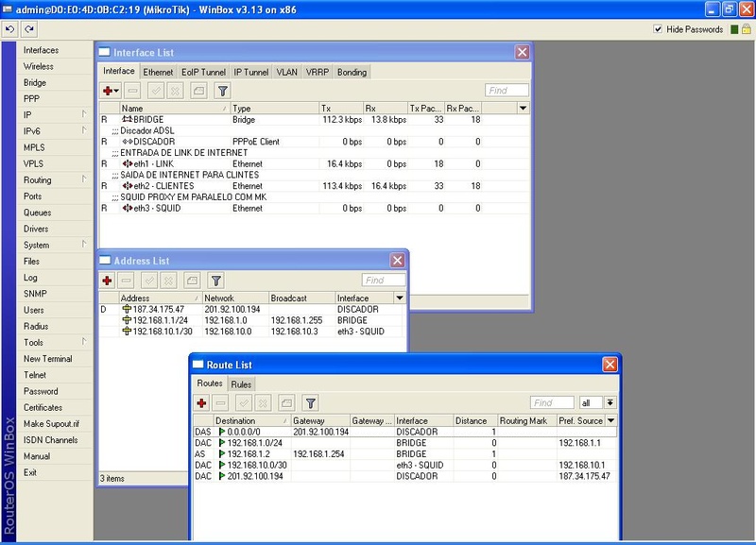Select the 0.0.0.0/0 default route
The height and width of the screenshot is (545, 756).
pos(405,432)
